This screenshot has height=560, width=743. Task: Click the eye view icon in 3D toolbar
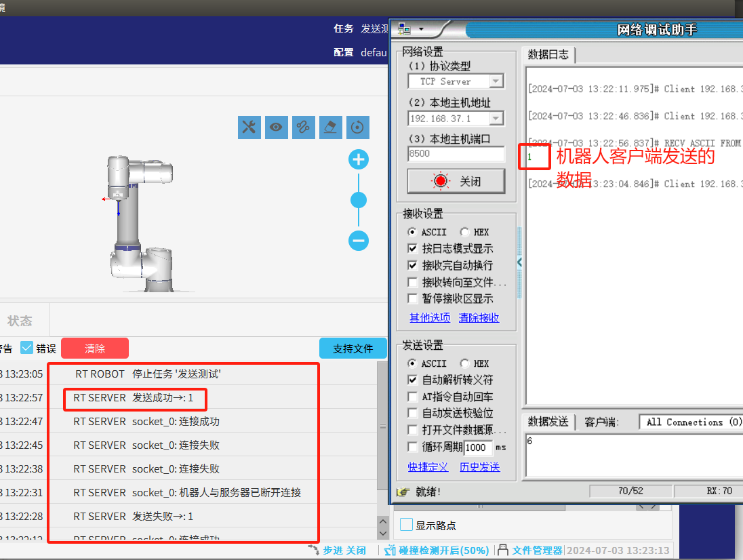[276, 127]
